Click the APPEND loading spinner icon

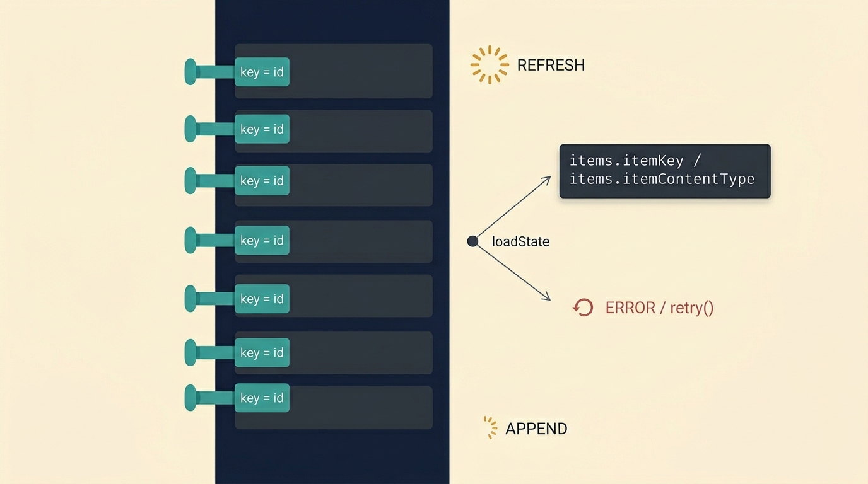[x=490, y=427]
